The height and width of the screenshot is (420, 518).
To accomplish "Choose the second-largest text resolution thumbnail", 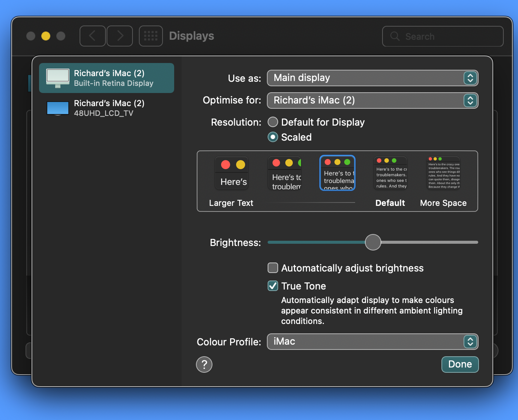I will click(285, 173).
